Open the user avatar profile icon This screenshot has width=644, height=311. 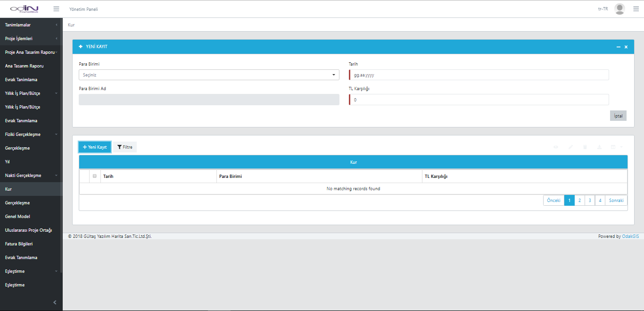click(x=619, y=9)
